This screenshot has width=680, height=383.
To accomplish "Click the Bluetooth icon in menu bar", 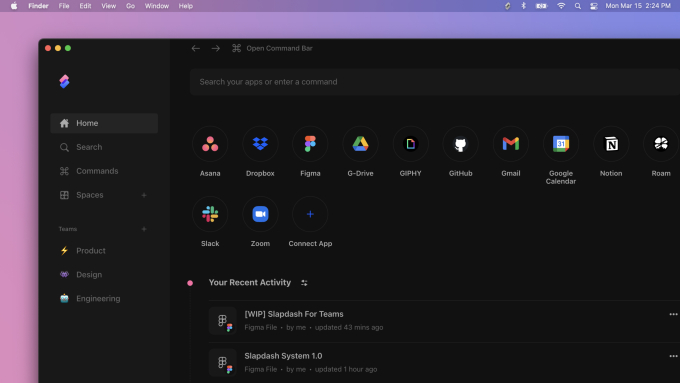I will 523,6.
